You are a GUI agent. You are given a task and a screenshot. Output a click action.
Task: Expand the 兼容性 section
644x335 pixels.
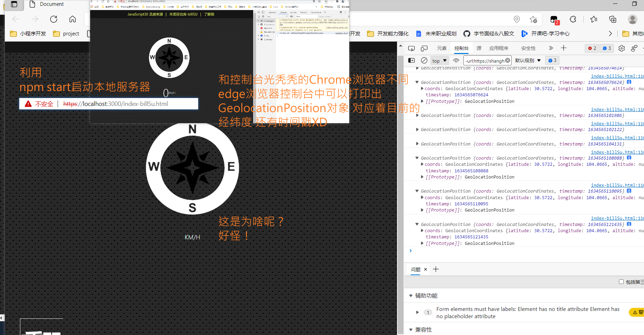411,330
